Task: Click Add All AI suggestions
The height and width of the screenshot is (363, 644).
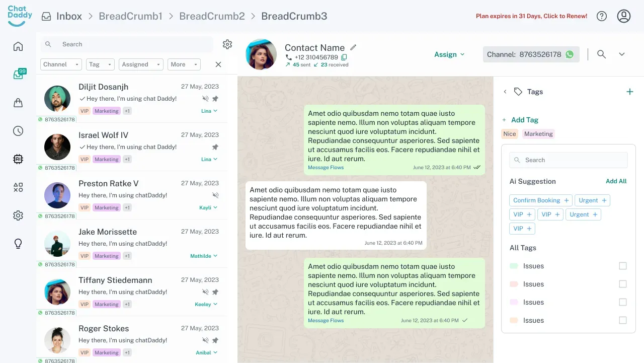Action: (616, 181)
